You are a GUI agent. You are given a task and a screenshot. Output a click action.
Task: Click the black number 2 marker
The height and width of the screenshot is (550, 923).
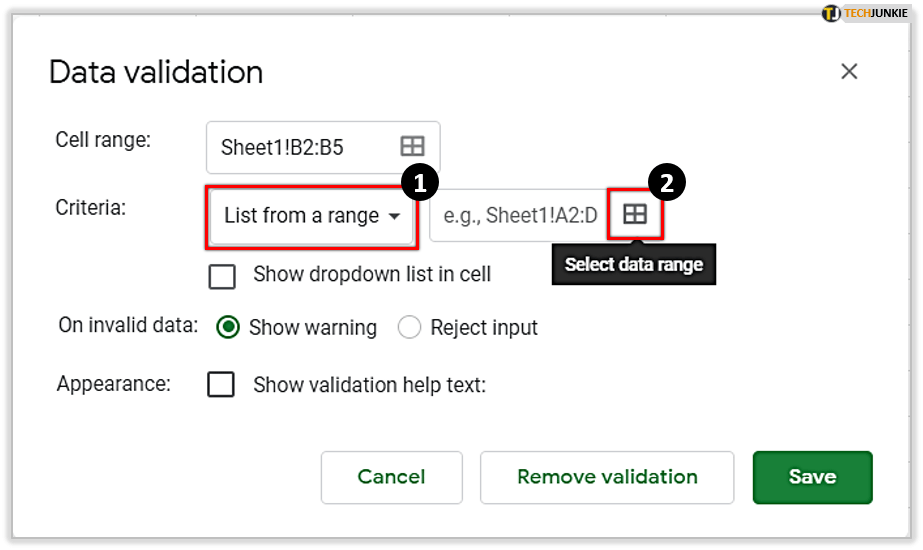pyautogui.click(x=667, y=182)
